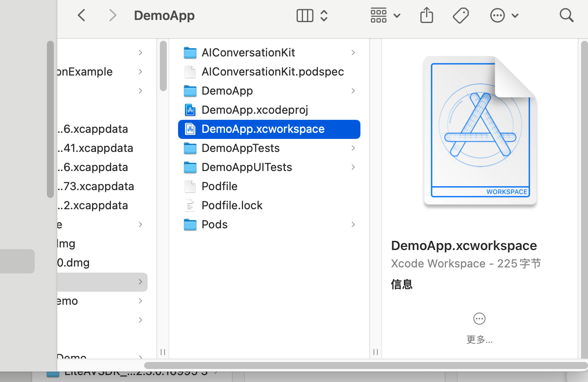Click the horizontal scrollbar at bottom
Screen dimensions: 588x382
365,366
